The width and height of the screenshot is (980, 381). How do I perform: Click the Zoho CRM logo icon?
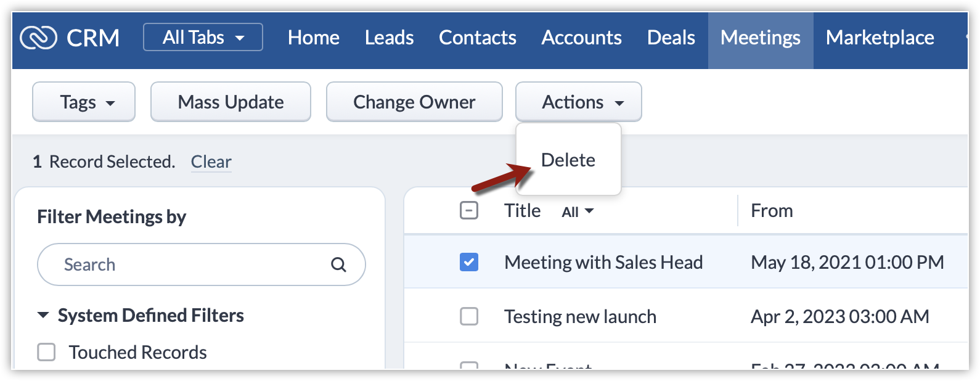[x=38, y=38]
